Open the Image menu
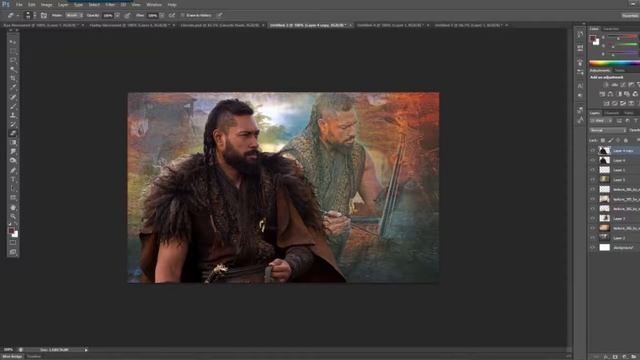Viewport: 640px width, 360px height. (47, 4)
